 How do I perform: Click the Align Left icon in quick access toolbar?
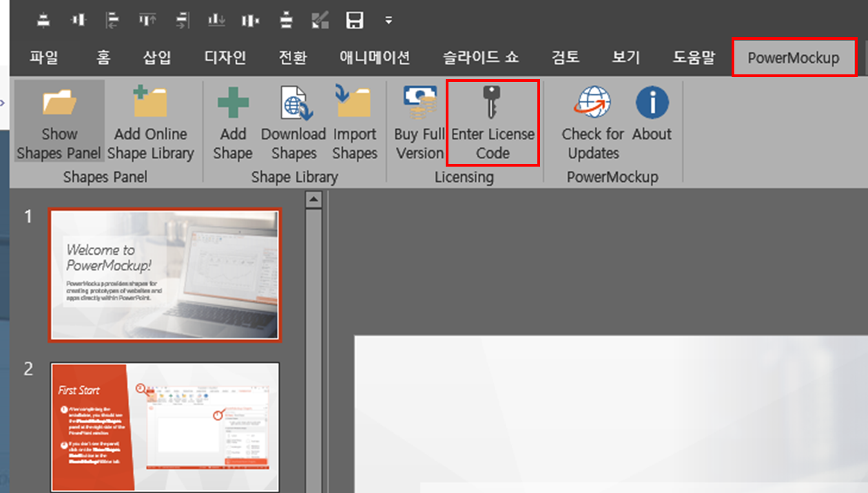[x=112, y=21]
